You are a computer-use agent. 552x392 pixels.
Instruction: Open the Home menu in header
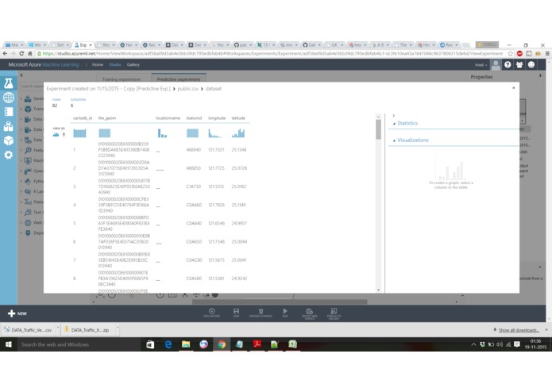[x=98, y=65]
